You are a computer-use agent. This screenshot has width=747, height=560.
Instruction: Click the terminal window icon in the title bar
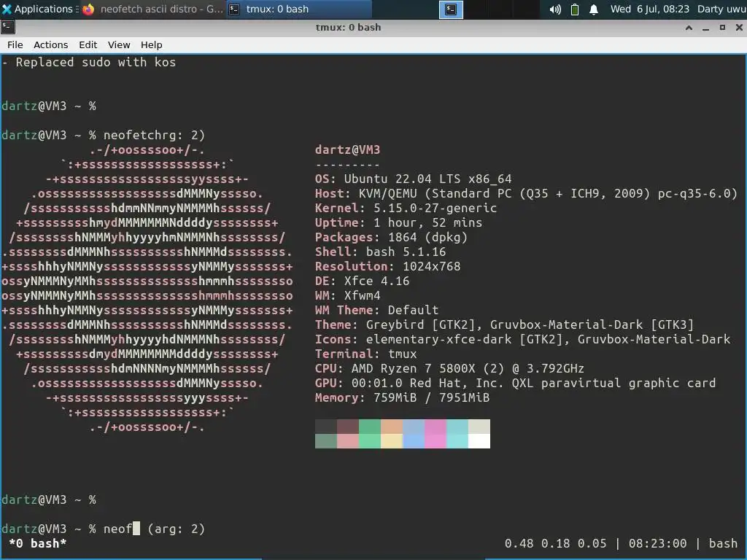(7, 27)
